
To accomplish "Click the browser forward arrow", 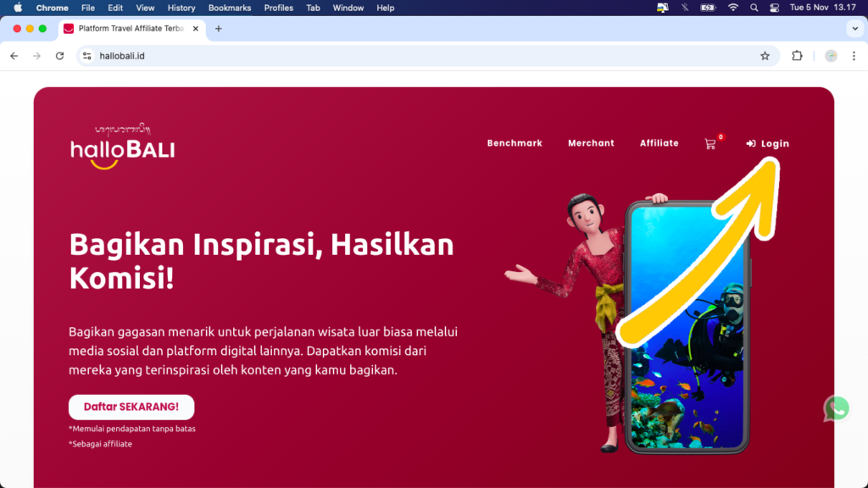I will [x=36, y=56].
